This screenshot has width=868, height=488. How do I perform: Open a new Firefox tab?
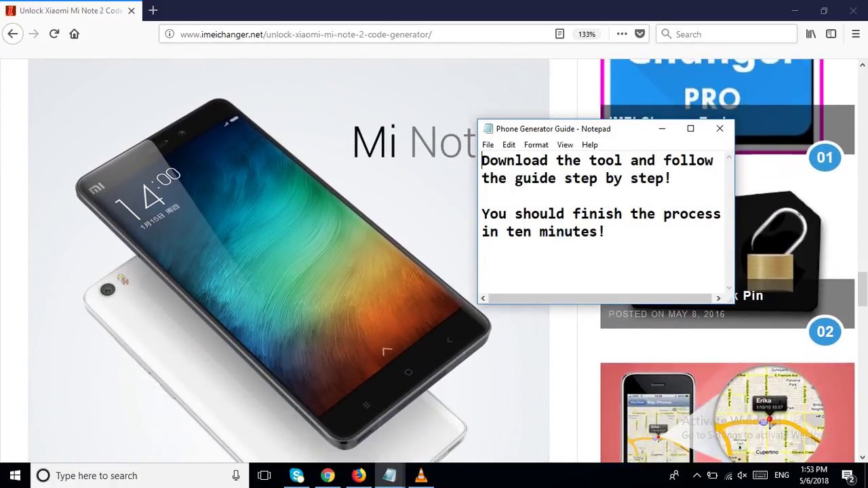(x=153, y=10)
